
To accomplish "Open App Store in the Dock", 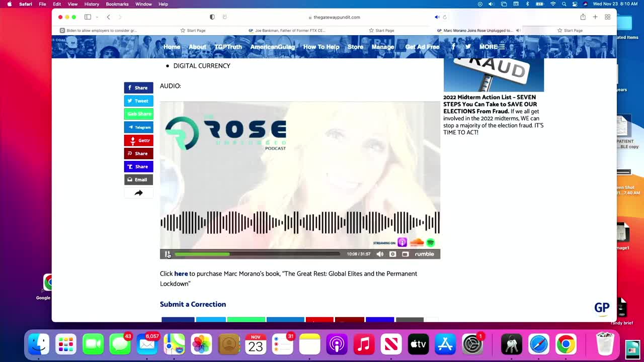I will point(445,344).
